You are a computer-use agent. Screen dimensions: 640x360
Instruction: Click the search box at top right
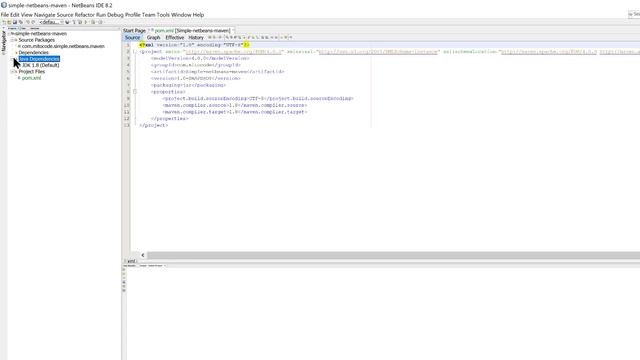coord(634,14)
